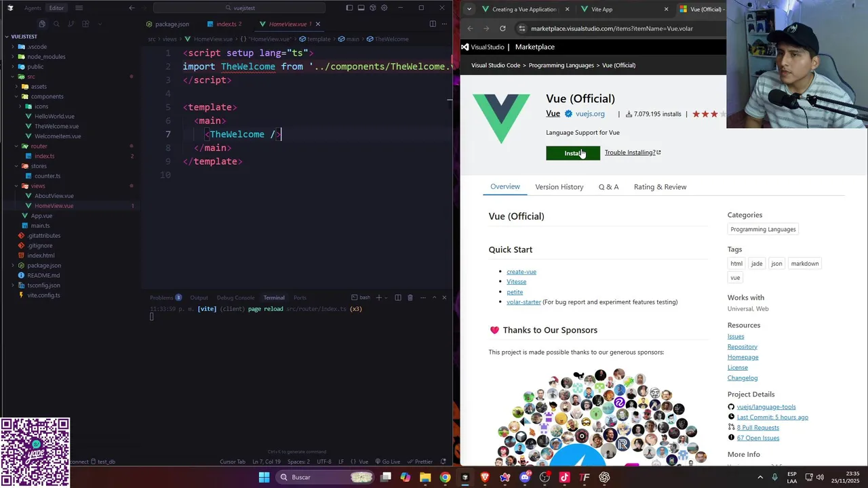
Task: Maximize the panel with the caret icon
Action: pyautogui.click(x=433, y=298)
